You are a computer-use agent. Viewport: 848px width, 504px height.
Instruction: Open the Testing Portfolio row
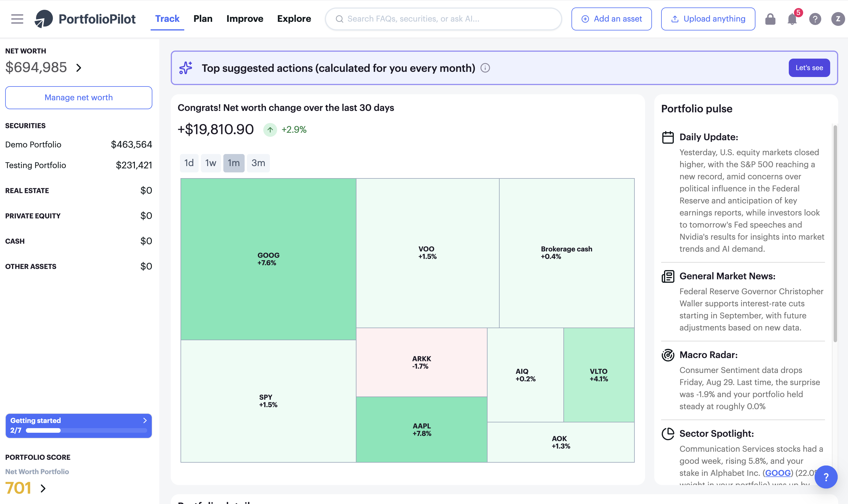[x=78, y=166]
